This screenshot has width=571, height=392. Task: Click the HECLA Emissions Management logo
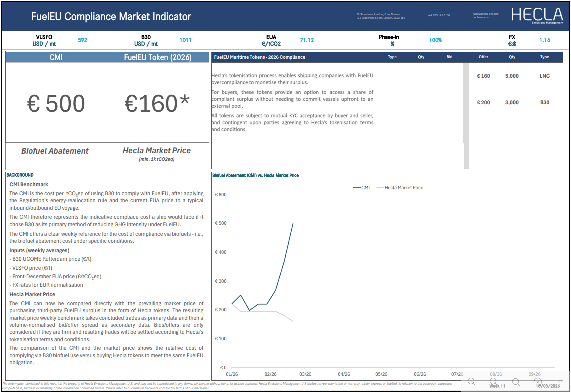pos(537,16)
